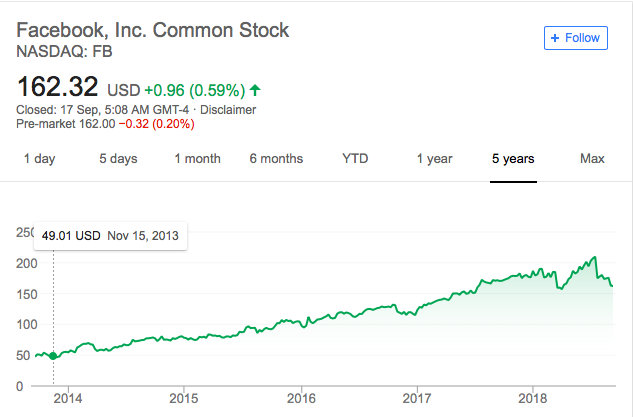
Task: Select the 5 days range tab
Action: click(118, 158)
